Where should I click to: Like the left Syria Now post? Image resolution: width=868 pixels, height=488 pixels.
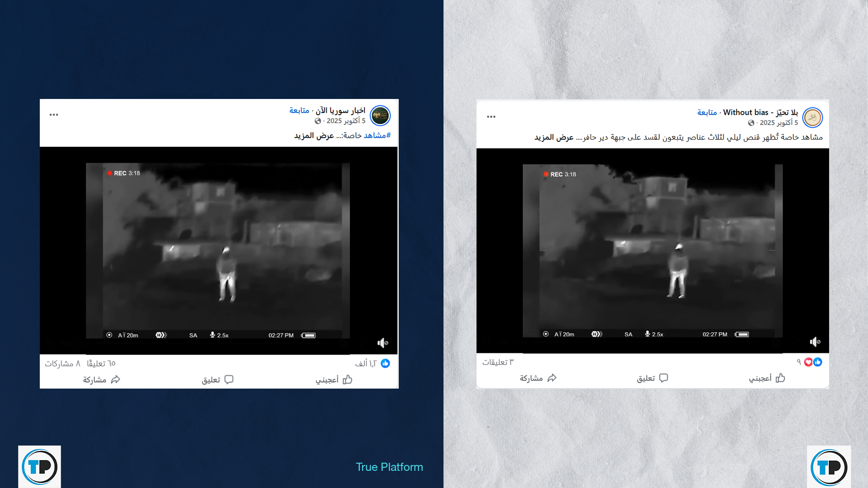click(x=334, y=380)
